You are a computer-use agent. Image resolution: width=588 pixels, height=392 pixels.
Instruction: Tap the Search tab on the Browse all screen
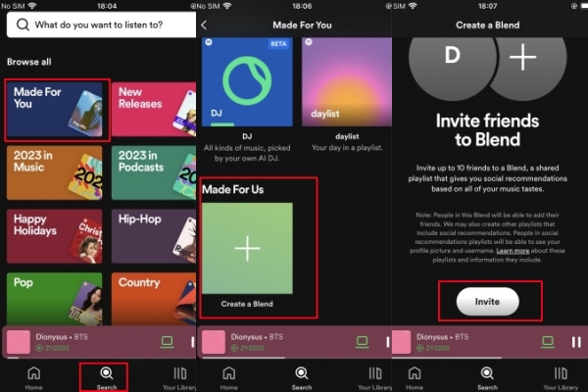click(x=107, y=378)
